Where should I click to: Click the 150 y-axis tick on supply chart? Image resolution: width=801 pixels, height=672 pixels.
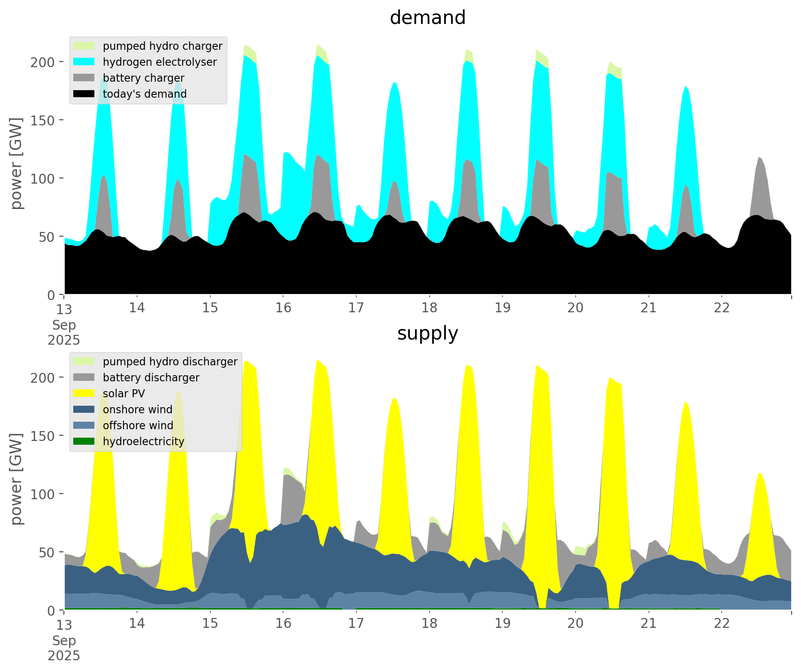coord(43,436)
